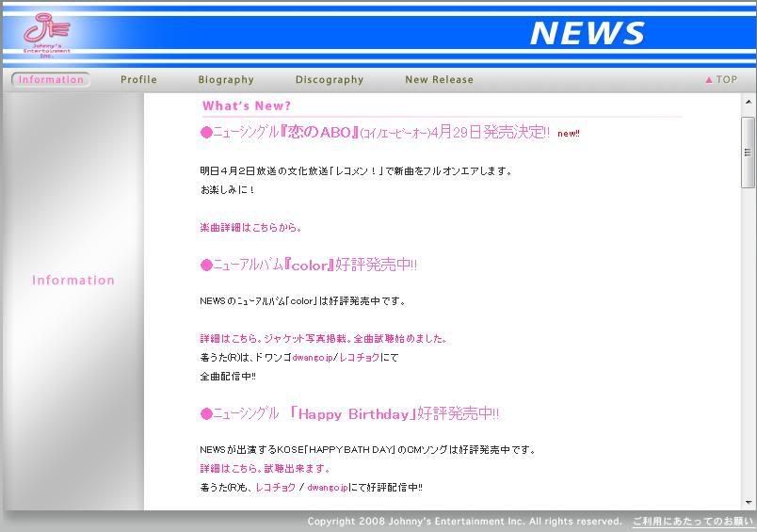Open color album 詳細はこちら jacket photo link
757x532 pixels.
tap(323, 339)
